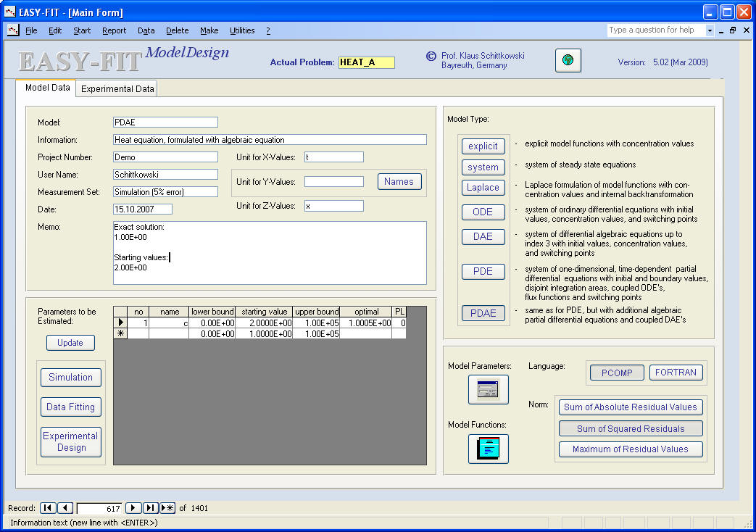Choose PCOMP language option
756x532 pixels.
(616, 373)
